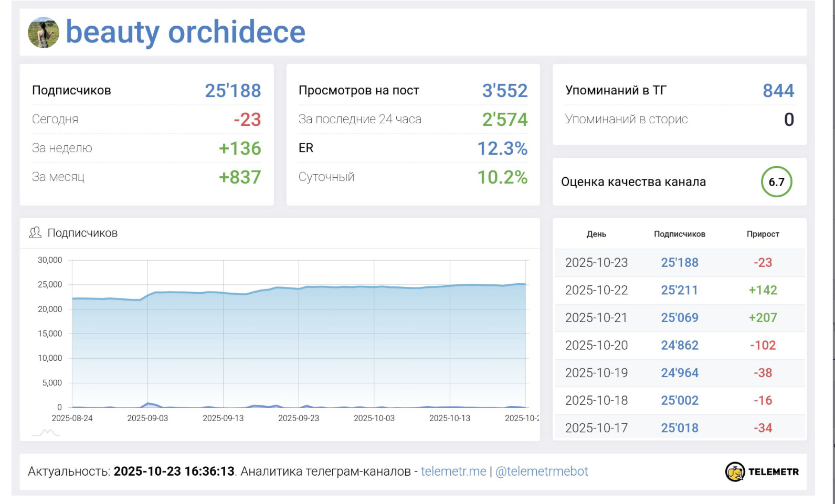
Task: Click the 844 Telegram mentions number
Action: click(778, 91)
